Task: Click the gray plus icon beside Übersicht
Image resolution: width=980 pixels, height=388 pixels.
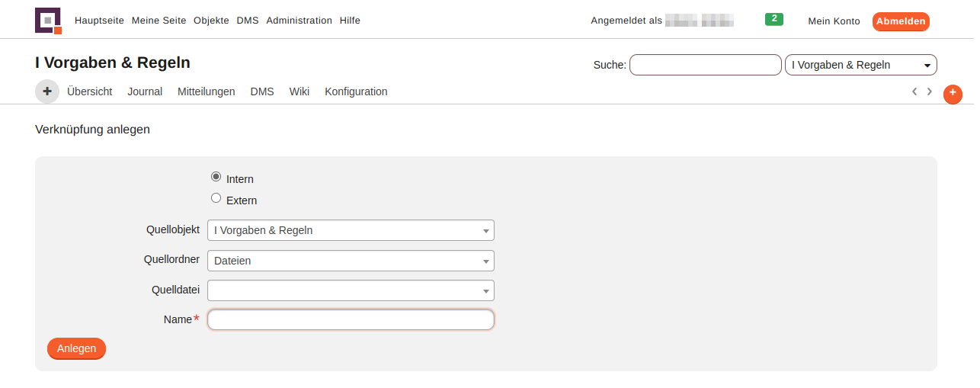Action: tap(47, 91)
